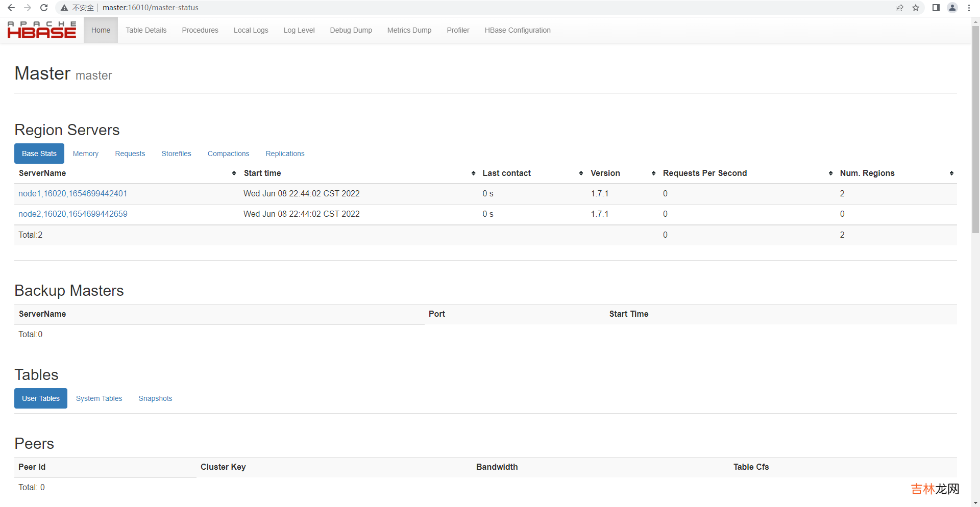Switch to the Snapshots tab
The height and width of the screenshot is (507, 980).
point(155,398)
